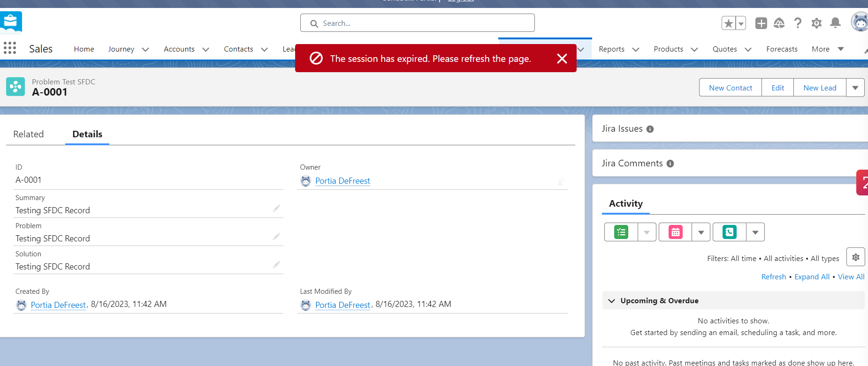The width and height of the screenshot is (868, 366).
Task: Edit the Summary field pencil icon
Action: [x=276, y=209]
